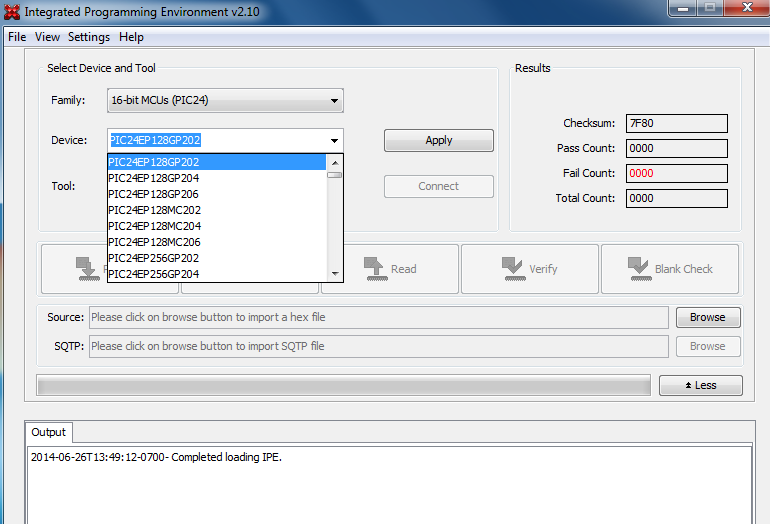
Task: Click the Connect button
Action: [x=439, y=187]
